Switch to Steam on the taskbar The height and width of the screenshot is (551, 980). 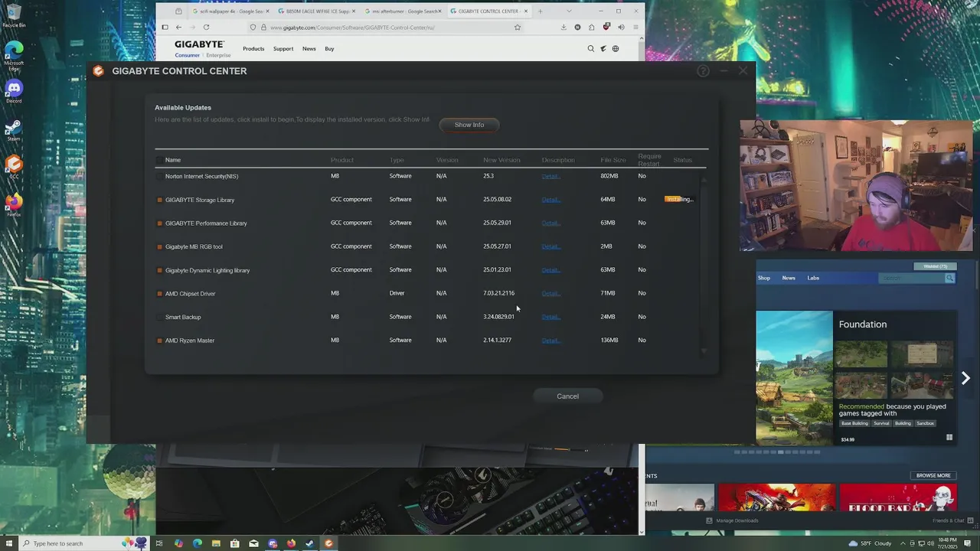click(x=309, y=543)
